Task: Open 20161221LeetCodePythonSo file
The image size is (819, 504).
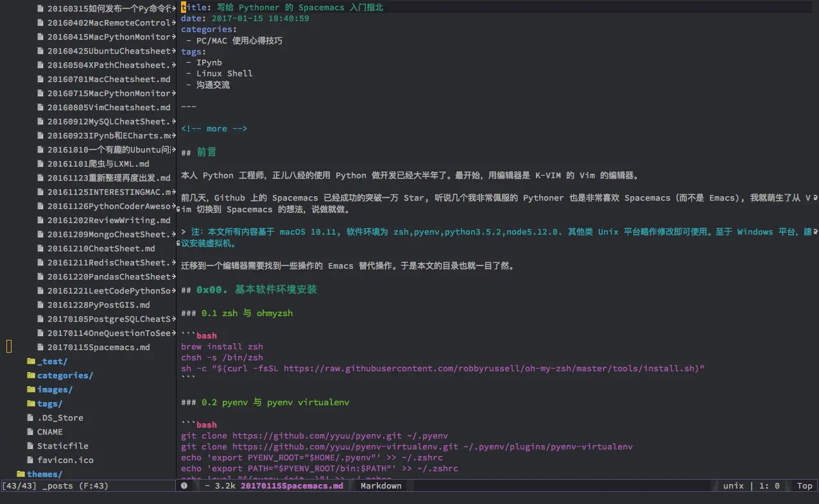Action: (109, 291)
